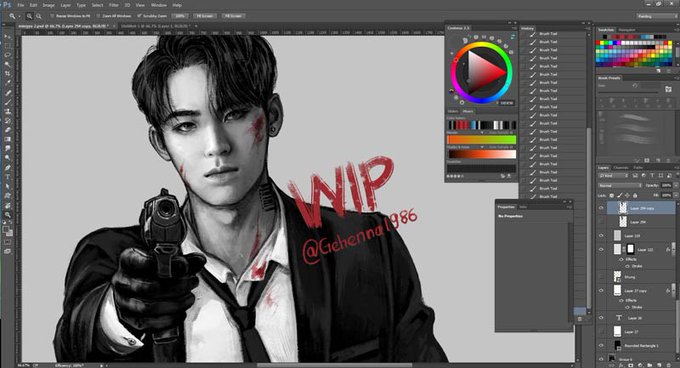Select the Gradient tool
680x368 pixels.
coord(7,139)
